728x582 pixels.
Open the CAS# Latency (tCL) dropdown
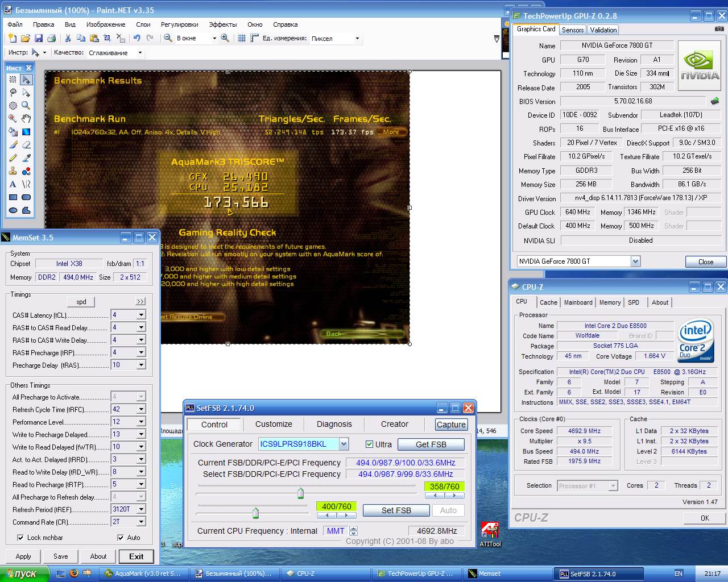[x=141, y=315]
